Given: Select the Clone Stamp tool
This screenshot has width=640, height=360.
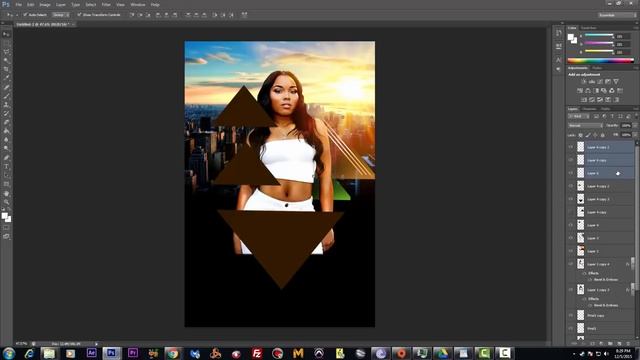Looking at the screenshot, I should tap(6, 105).
